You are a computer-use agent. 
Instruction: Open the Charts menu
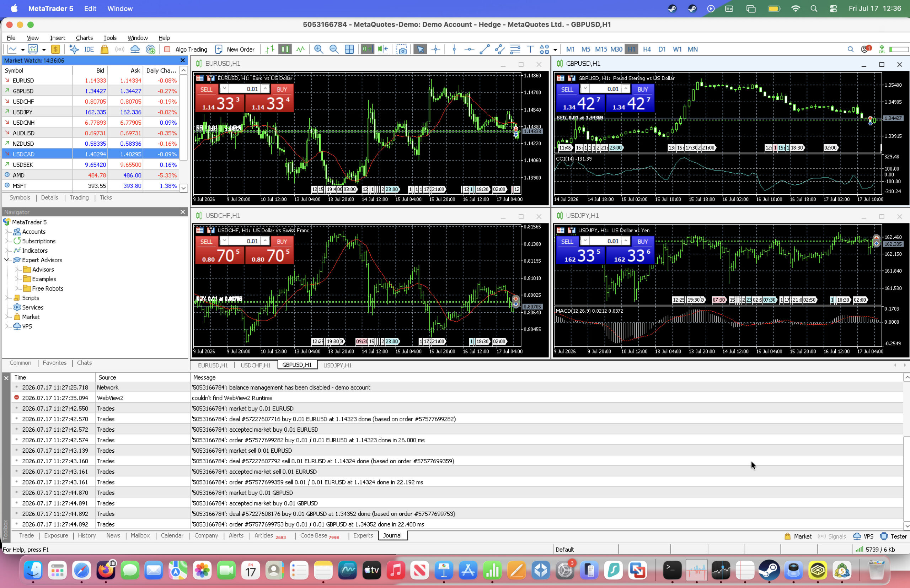[x=84, y=38]
